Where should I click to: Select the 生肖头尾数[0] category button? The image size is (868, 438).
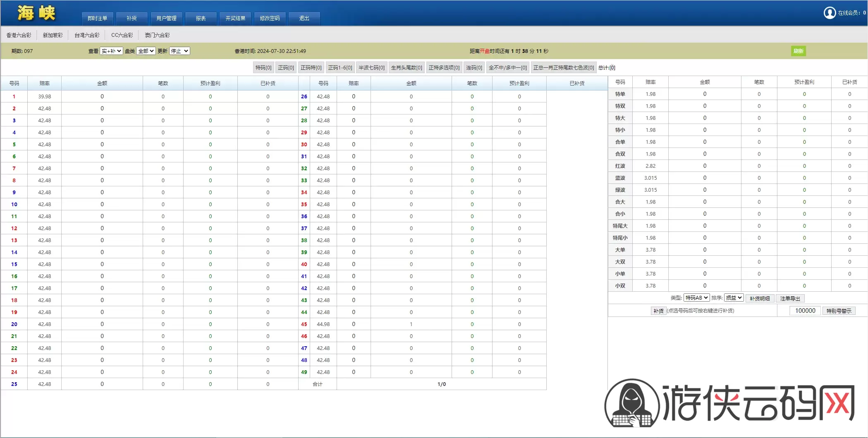click(407, 67)
